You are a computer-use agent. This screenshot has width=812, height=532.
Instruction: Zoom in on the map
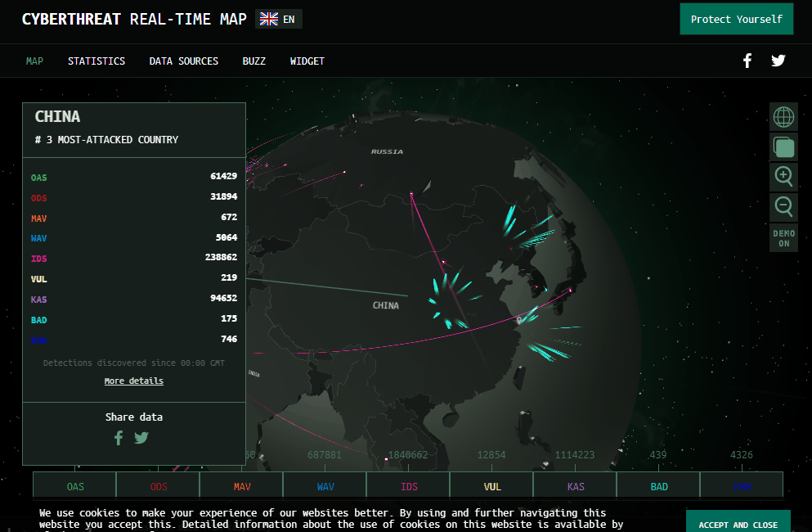click(783, 176)
